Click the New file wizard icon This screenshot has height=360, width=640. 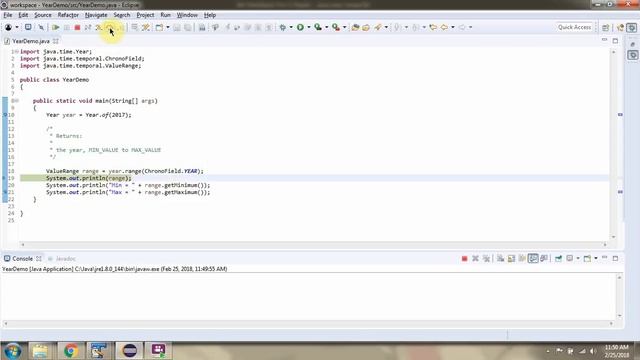point(159,27)
